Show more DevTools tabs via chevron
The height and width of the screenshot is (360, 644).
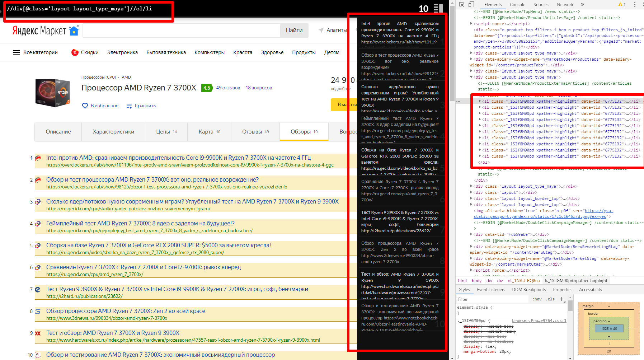click(x=582, y=5)
